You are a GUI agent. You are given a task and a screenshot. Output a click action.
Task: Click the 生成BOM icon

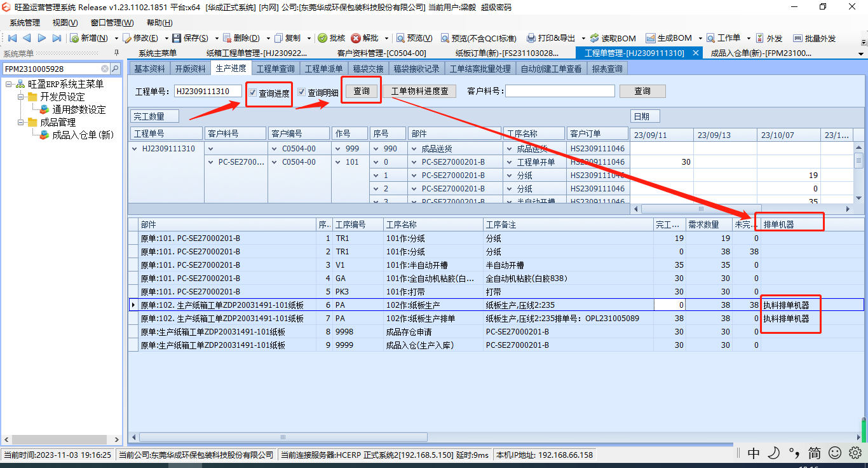(x=650, y=38)
